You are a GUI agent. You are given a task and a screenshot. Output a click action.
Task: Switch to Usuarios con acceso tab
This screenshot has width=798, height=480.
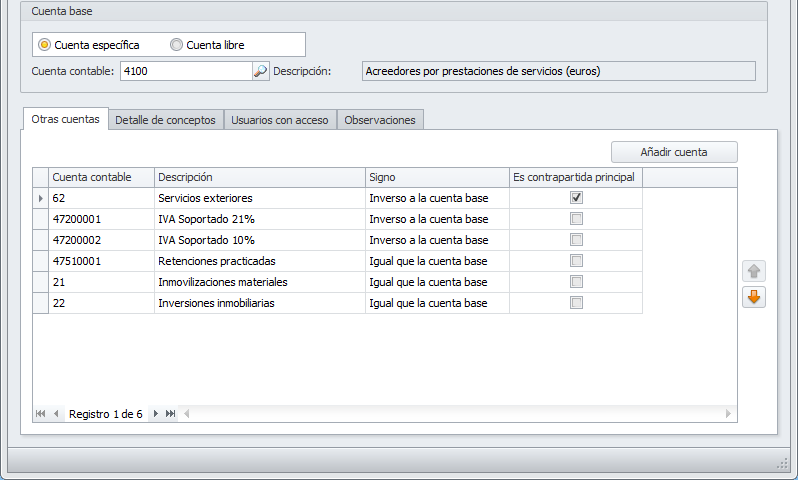point(279,120)
